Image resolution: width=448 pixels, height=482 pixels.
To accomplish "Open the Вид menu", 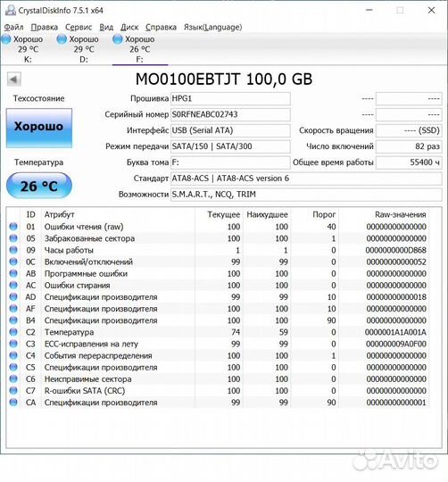I will 106,28.
